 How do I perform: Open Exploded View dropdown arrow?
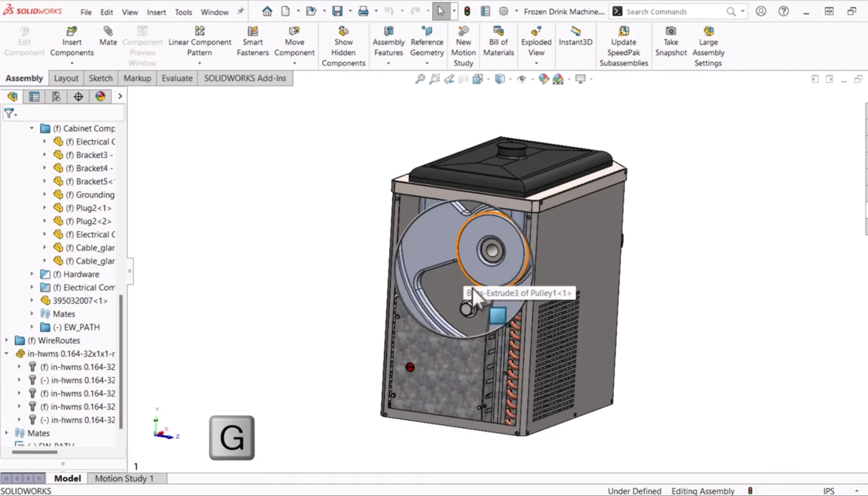pos(536,63)
